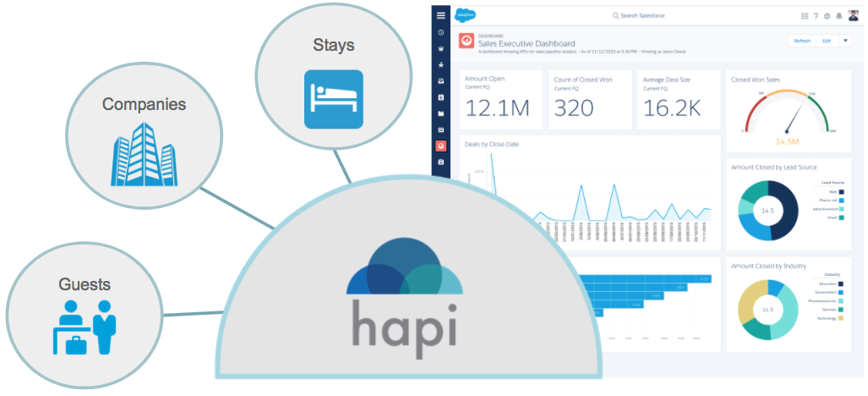Open the hamburger navigation menu in Salesforce
The image size is (868, 396).
(x=440, y=15)
